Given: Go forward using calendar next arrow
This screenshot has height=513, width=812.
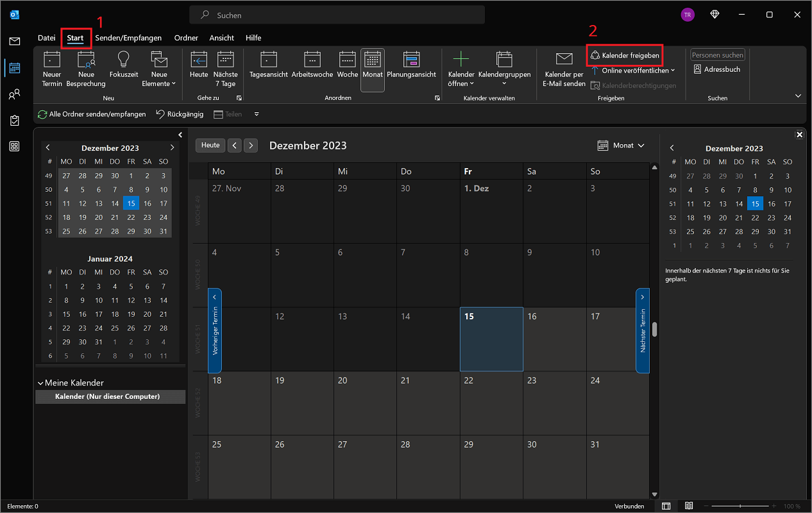Looking at the screenshot, I should click(251, 146).
